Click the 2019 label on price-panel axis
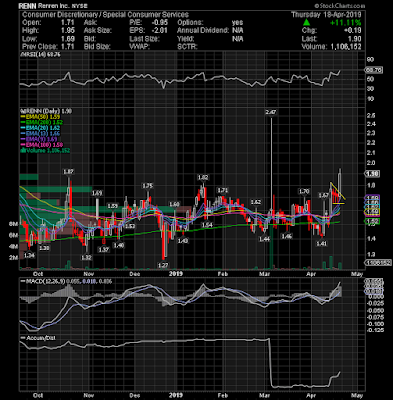 pyautogui.click(x=176, y=274)
